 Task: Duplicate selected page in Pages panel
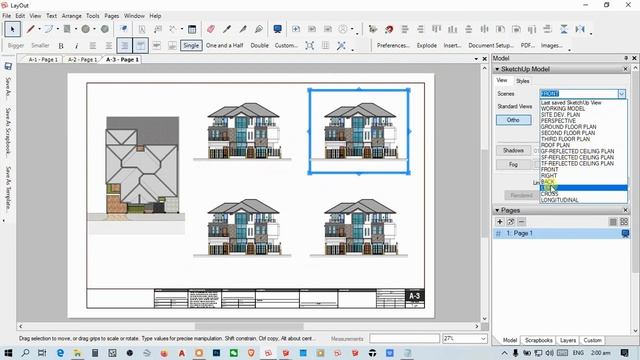(511, 222)
